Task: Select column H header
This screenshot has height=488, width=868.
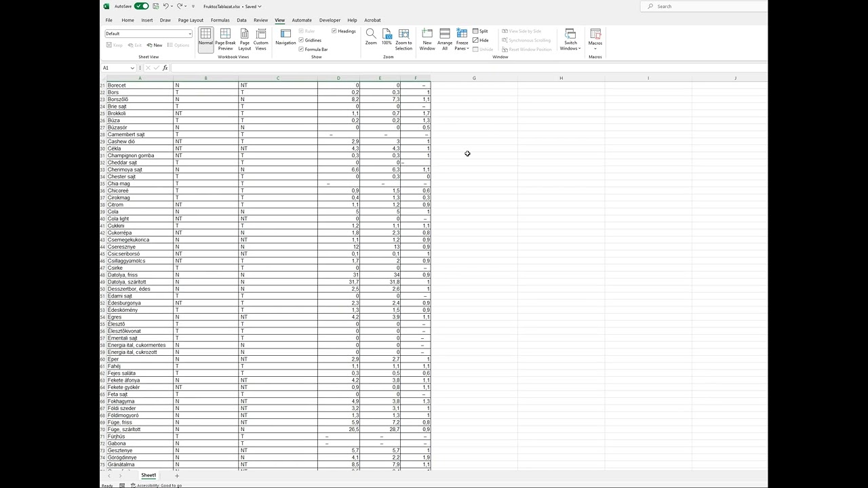Action: coord(561,78)
